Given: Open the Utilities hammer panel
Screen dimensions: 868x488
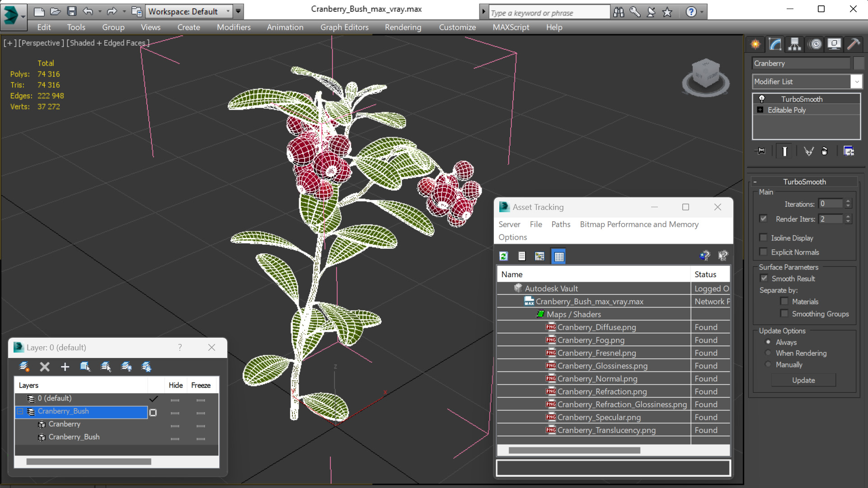Looking at the screenshot, I should pyautogui.click(x=854, y=44).
